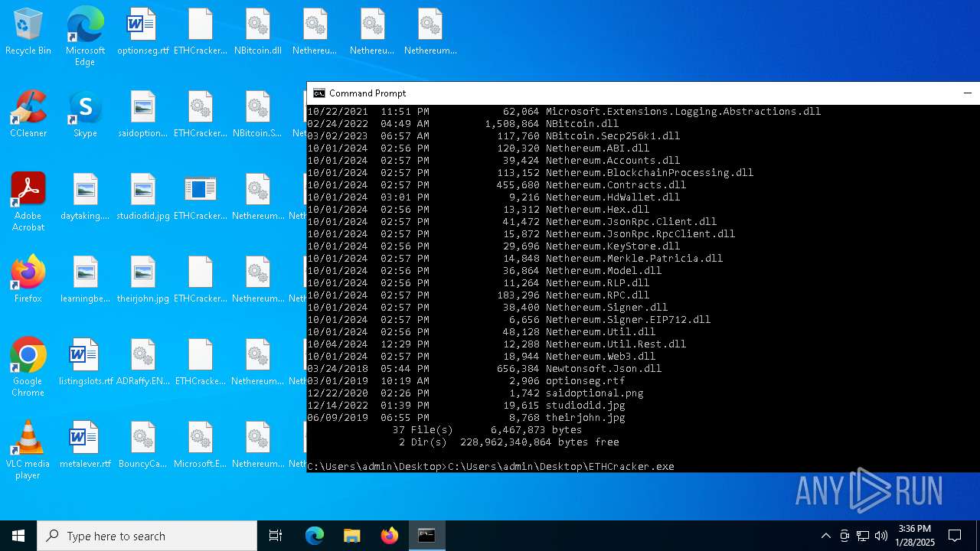
Task: Open the Recycle Bin desktop icon
Action: (28, 32)
